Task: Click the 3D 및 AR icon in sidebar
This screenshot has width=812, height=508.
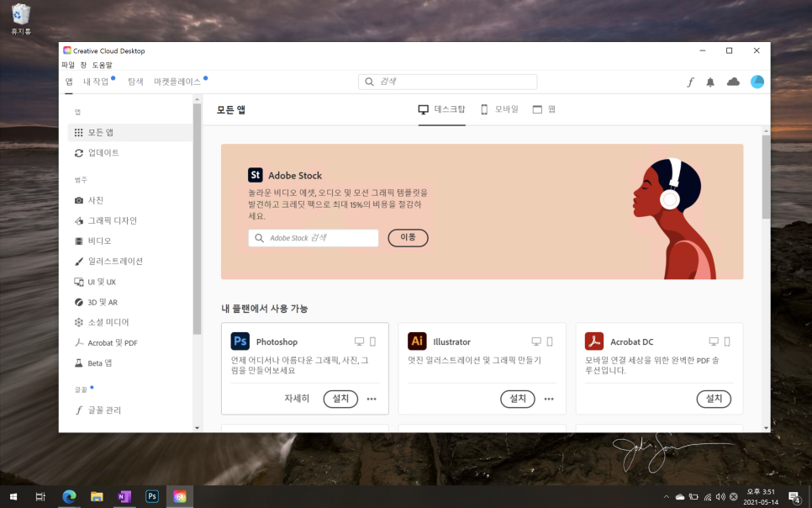Action: point(79,302)
